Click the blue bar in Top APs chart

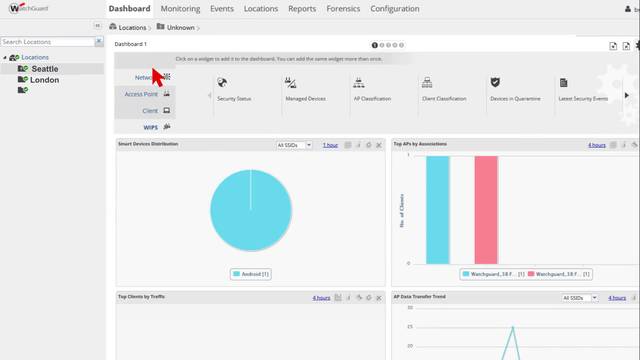(x=438, y=210)
